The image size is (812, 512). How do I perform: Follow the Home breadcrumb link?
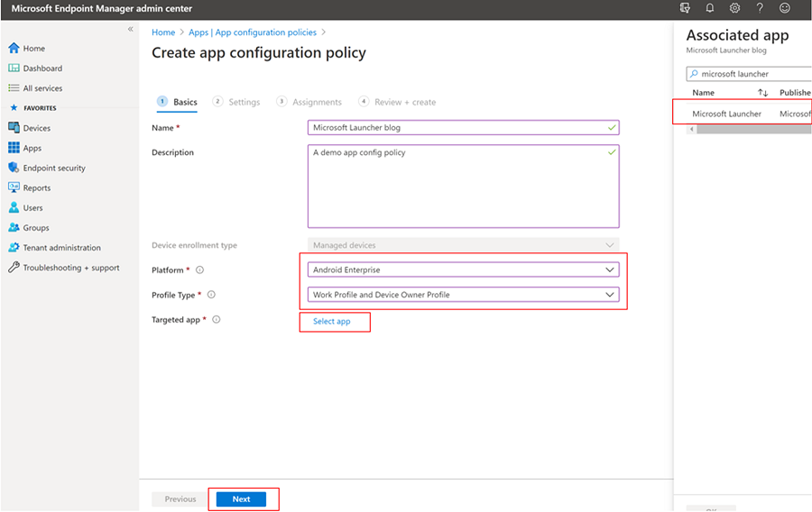pos(163,32)
